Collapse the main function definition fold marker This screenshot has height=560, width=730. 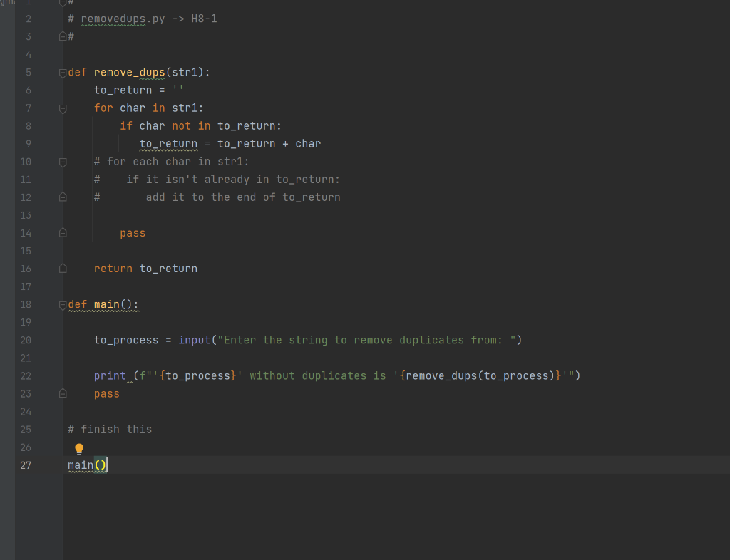click(x=63, y=304)
